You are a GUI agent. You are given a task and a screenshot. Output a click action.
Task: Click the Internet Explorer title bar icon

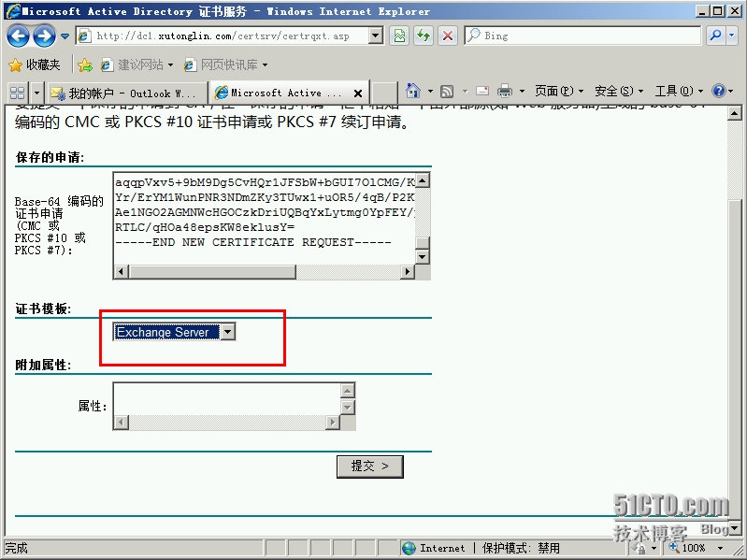tap(13, 11)
